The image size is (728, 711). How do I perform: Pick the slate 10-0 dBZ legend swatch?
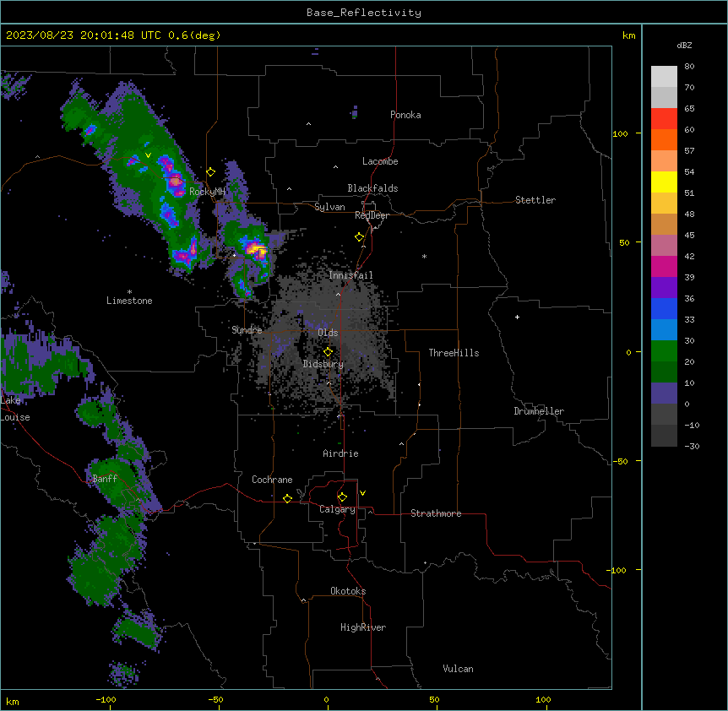(664, 393)
